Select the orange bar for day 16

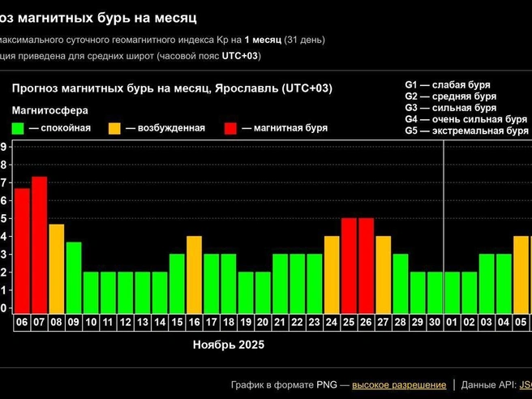[194, 275]
